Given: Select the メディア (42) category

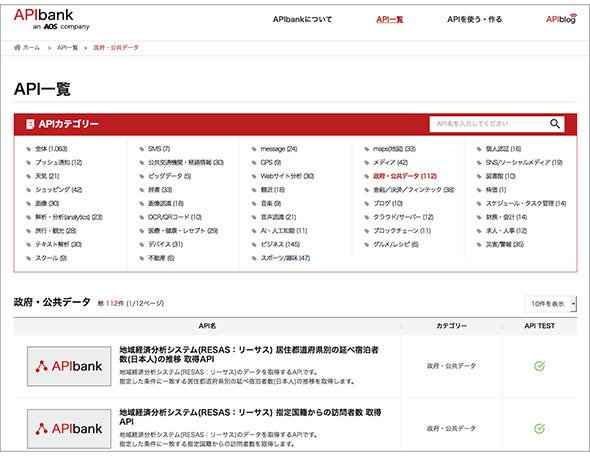Looking at the screenshot, I should 390,163.
